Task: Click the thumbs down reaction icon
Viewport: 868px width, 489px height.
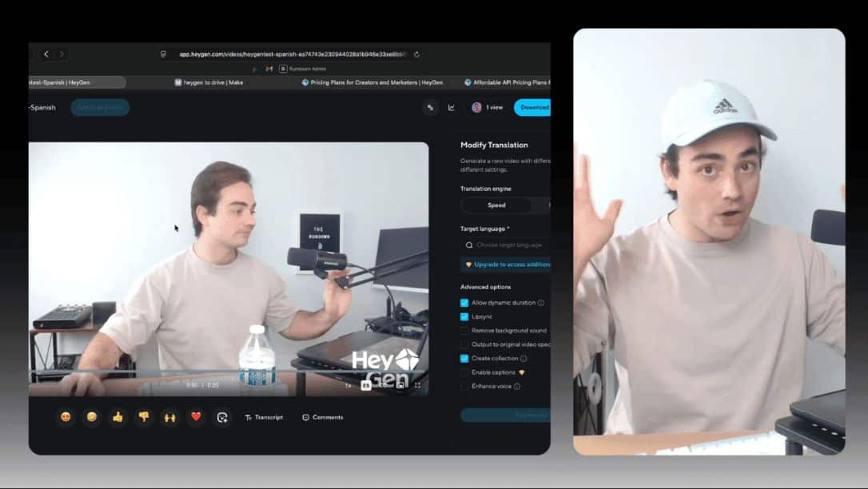Action: 144,417
